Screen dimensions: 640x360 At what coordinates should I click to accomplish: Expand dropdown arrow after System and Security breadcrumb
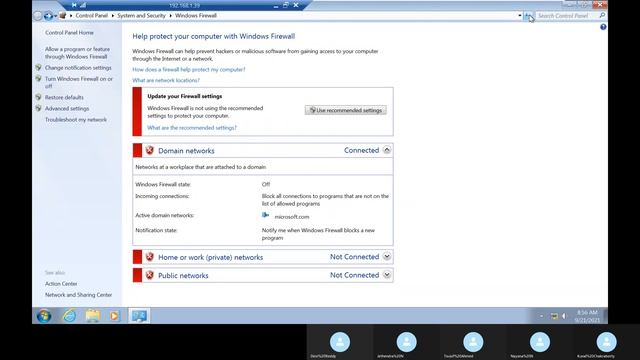(171, 16)
